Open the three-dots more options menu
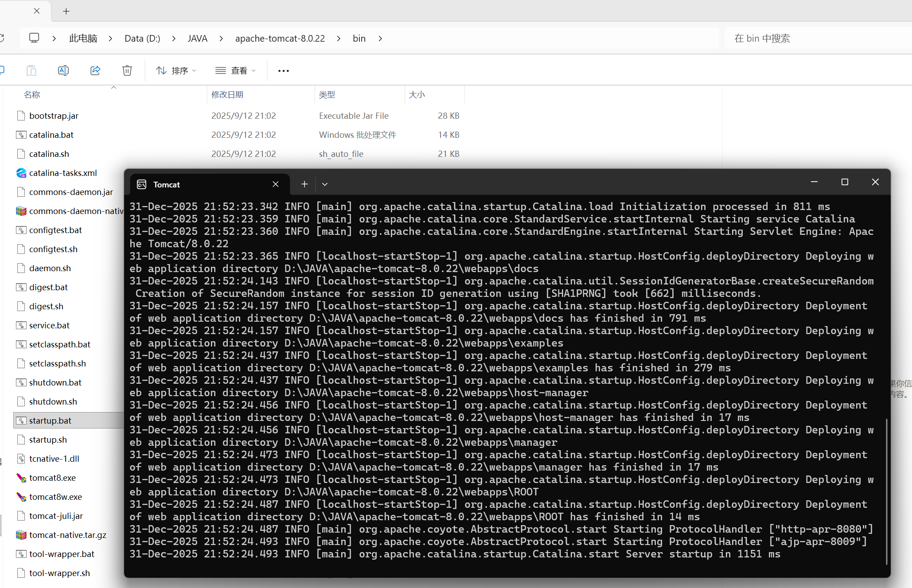This screenshot has height=588, width=912. pos(283,70)
